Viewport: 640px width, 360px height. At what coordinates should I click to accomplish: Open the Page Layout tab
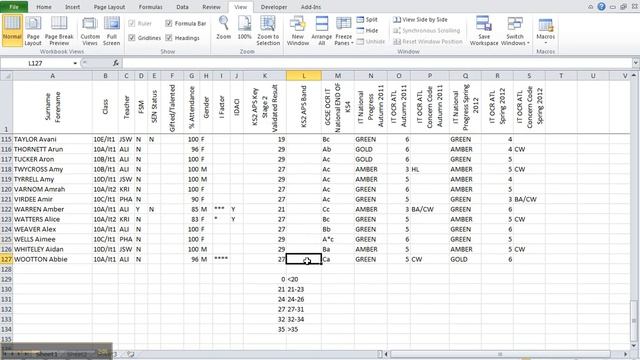109,7
